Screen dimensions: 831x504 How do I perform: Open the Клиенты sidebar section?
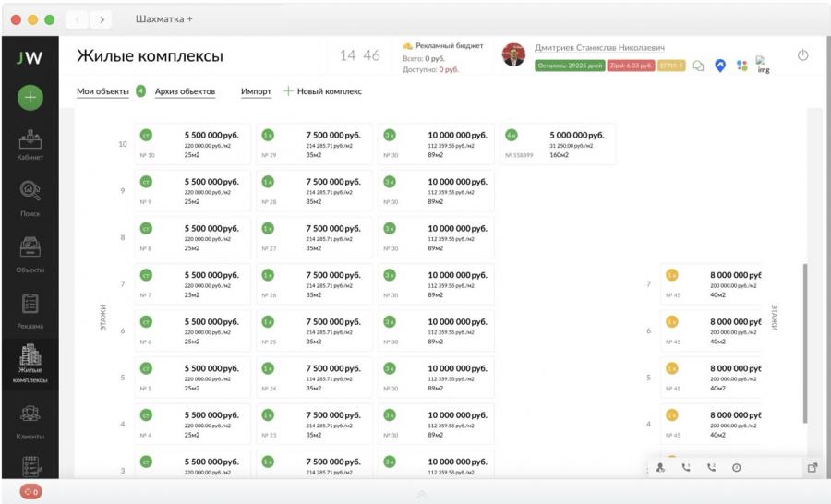[30, 422]
